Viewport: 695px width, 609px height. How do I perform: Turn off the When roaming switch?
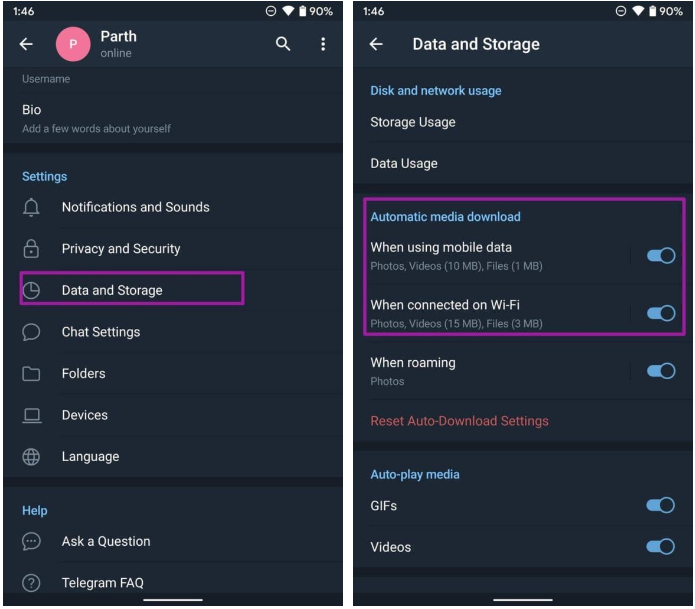661,371
